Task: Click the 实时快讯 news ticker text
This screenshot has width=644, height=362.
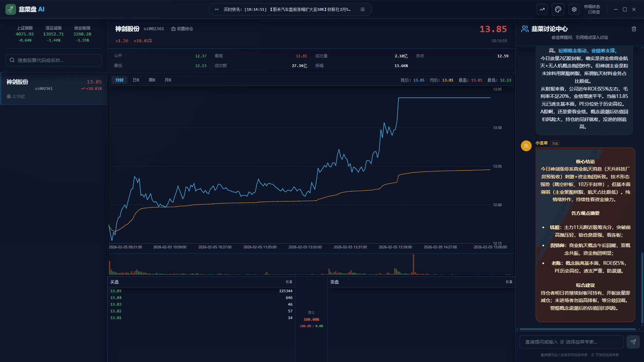Action: [287, 9]
